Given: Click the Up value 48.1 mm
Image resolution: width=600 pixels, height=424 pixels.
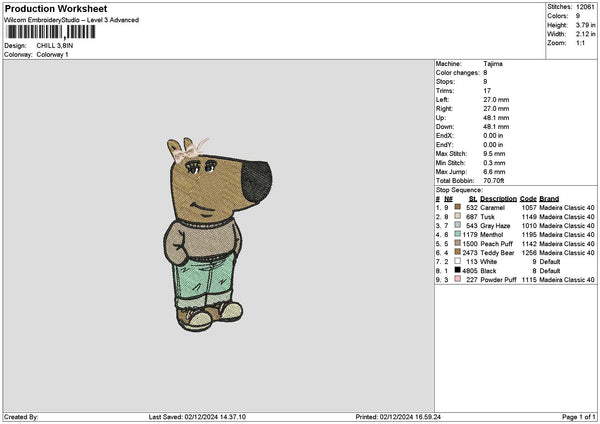Looking at the screenshot, I should [496, 117].
